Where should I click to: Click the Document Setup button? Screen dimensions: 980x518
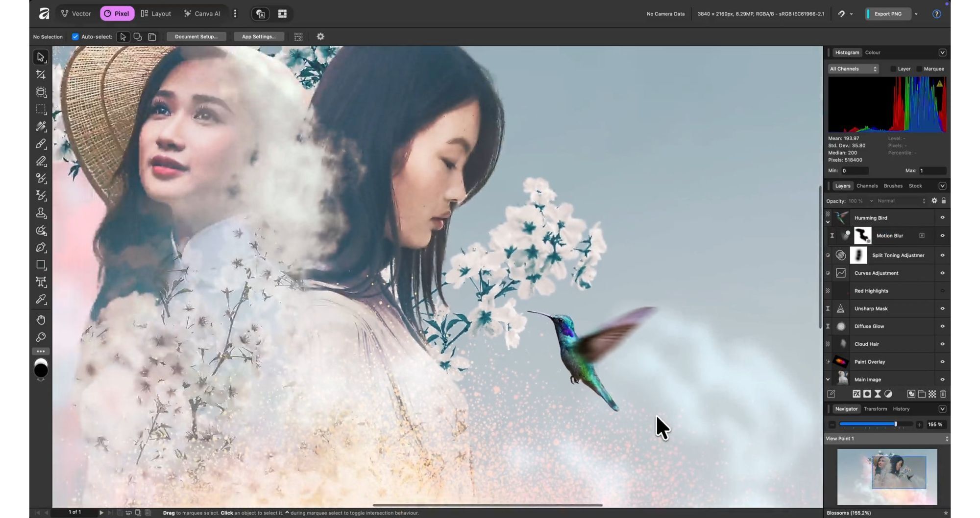point(196,37)
